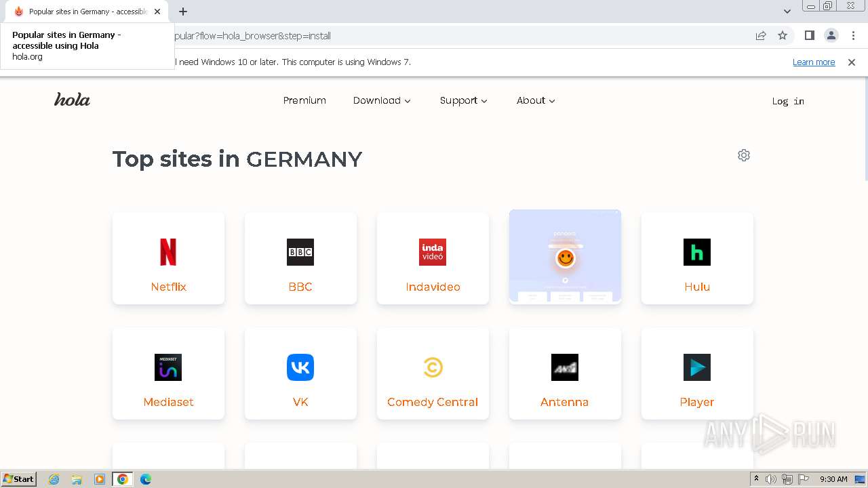The height and width of the screenshot is (488, 868).
Task: Toggle the browser side panel icon
Action: tap(809, 35)
